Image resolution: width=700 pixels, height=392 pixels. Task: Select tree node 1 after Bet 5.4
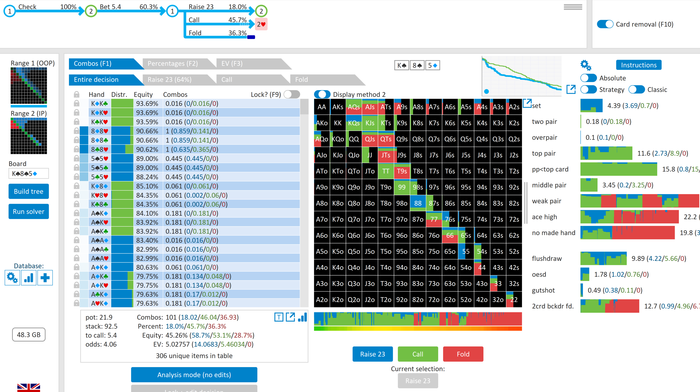click(x=172, y=11)
